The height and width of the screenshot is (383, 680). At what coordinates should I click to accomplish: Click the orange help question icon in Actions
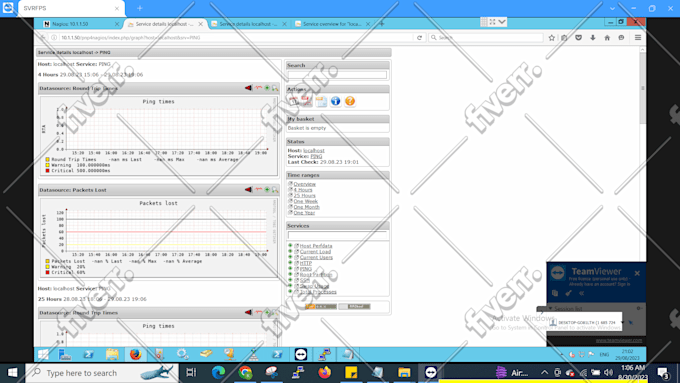tap(350, 101)
